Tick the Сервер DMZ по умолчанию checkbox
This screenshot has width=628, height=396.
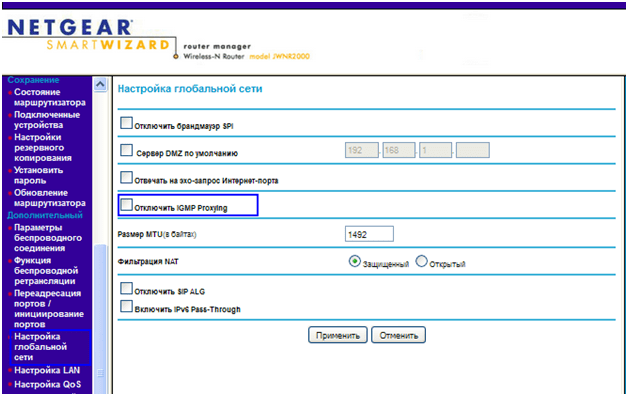(x=126, y=150)
